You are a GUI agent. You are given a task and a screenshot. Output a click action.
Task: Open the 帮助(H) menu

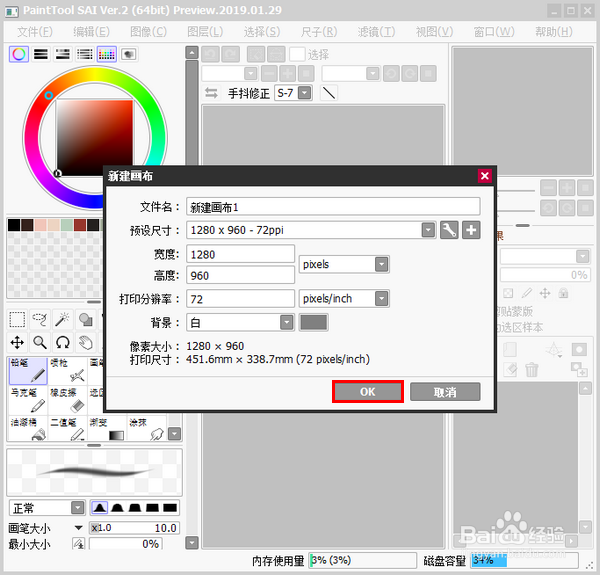point(554,32)
